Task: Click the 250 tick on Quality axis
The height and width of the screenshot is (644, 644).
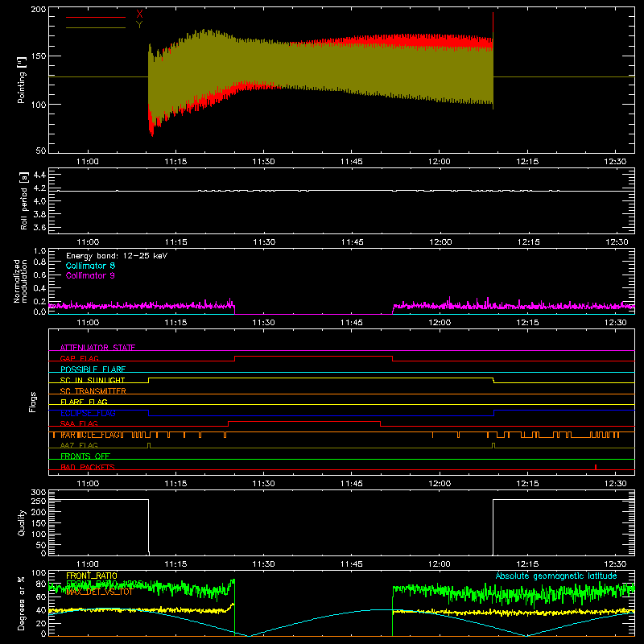Action: (x=39, y=502)
